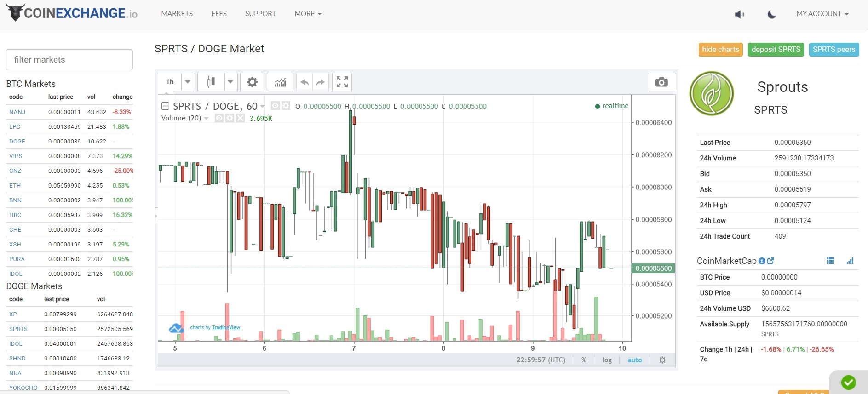
Task: Sort BTC Markets by last price header
Action: click(61, 97)
